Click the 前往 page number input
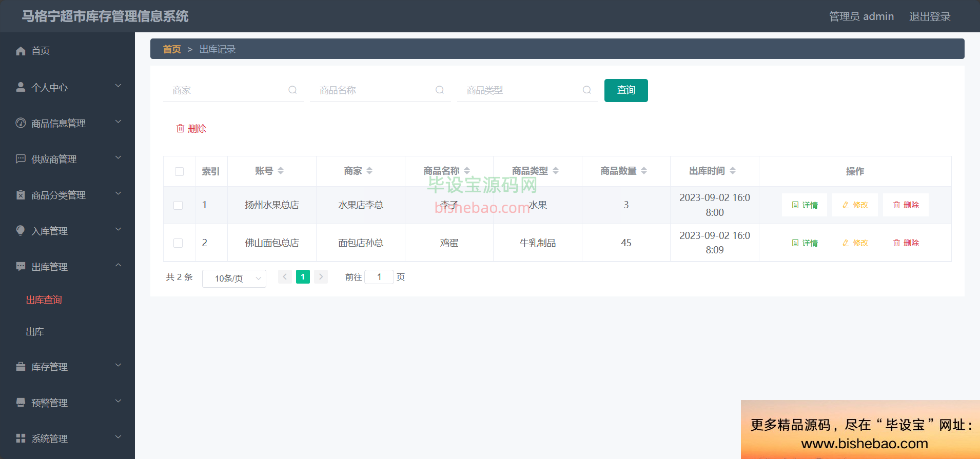This screenshot has height=459, width=980. (x=379, y=277)
